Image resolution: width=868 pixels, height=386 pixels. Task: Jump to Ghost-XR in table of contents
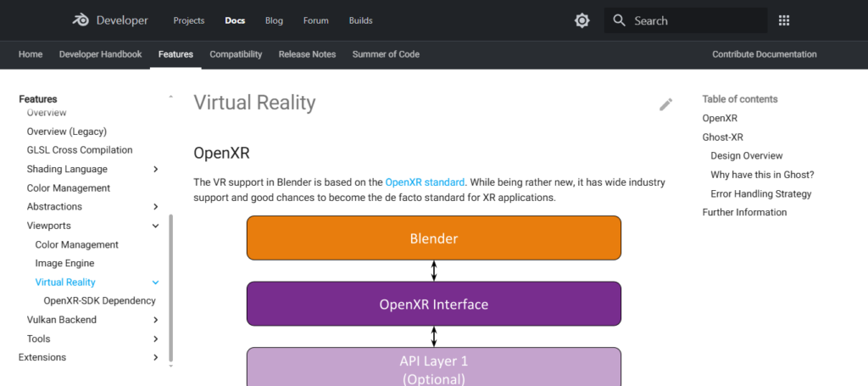click(723, 137)
